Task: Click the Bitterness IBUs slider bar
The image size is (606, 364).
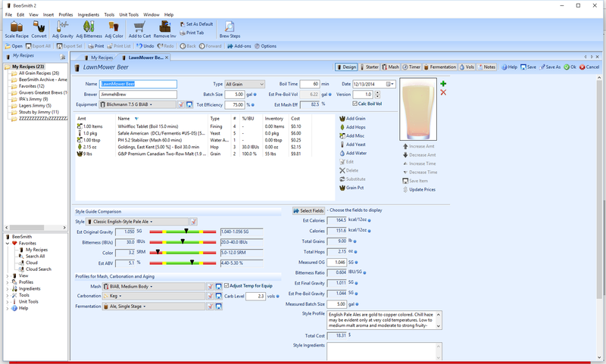Action: tap(183, 242)
